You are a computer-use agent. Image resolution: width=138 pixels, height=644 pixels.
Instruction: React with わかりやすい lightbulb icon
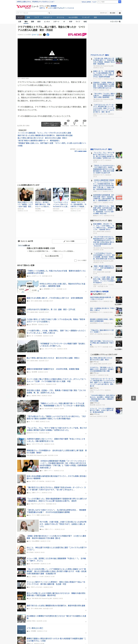click(x=74, y=123)
